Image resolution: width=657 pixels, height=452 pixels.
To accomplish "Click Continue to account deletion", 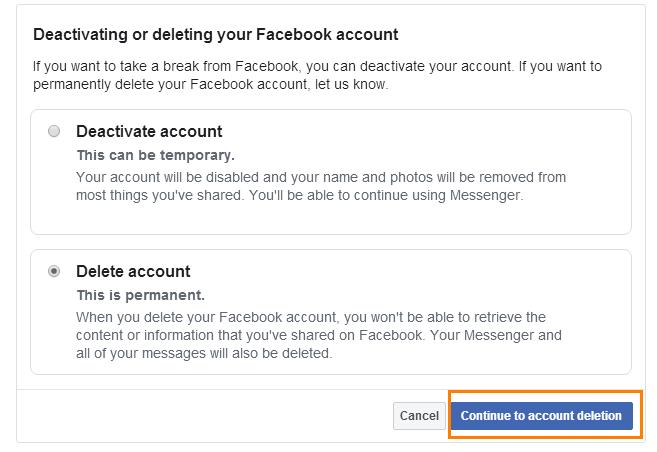I will coord(541,416).
